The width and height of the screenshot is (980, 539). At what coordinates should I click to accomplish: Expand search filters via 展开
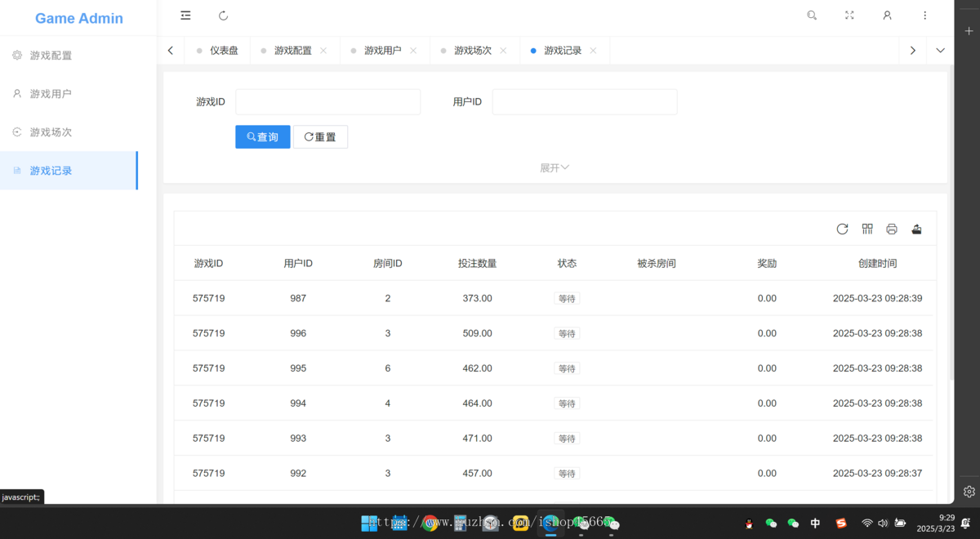[555, 167]
